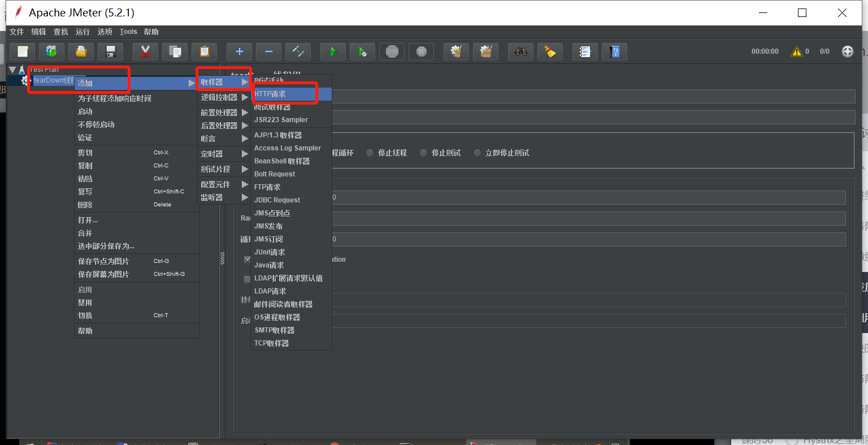Choose Java请求 sampler entry
Image resolution: width=868 pixels, height=445 pixels.
tap(291, 265)
